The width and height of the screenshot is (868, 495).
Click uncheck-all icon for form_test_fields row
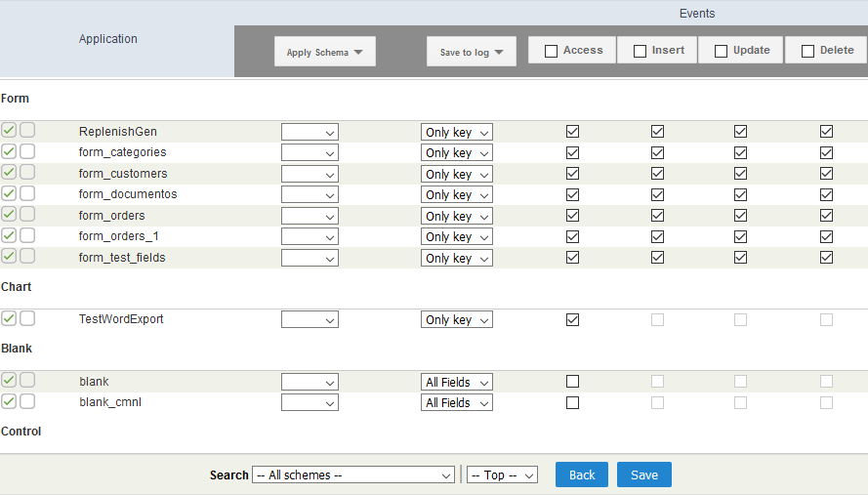pos(27,257)
